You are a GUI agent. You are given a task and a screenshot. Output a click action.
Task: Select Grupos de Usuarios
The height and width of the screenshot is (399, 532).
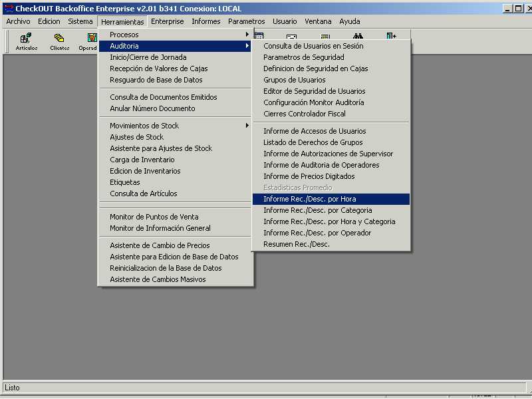[x=331, y=80]
